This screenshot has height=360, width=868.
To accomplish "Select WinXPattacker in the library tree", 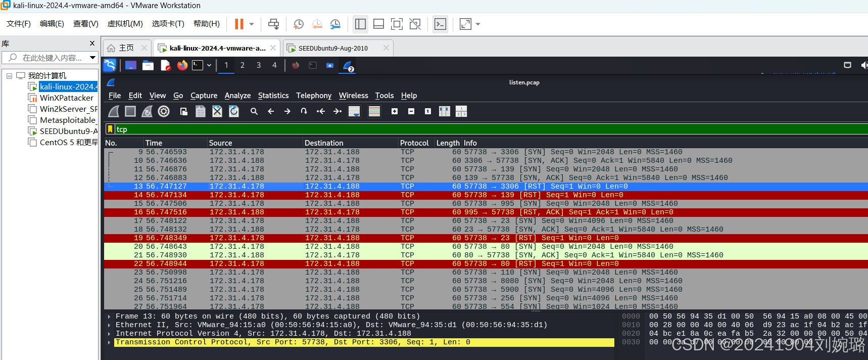I will [x=67, y=98].
